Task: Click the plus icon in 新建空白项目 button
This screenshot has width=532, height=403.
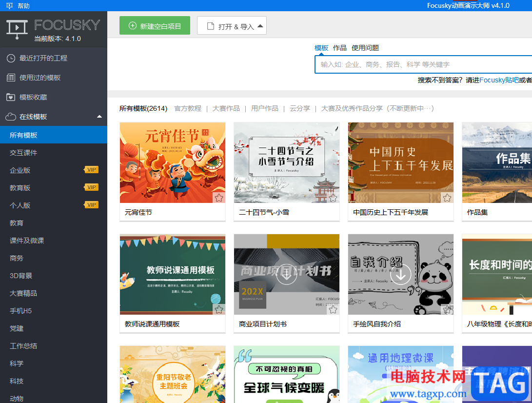Action: point(132,26)
